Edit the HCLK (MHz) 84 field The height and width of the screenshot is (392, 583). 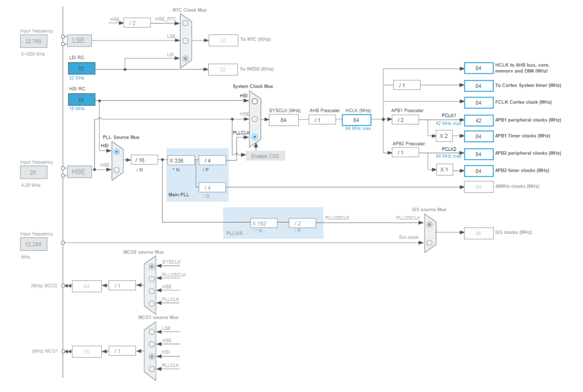[x=356, y=120]
